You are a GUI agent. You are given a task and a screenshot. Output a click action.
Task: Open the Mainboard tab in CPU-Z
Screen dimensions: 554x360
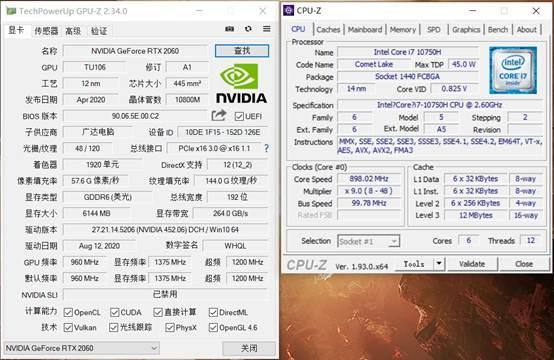coord(365,30)
